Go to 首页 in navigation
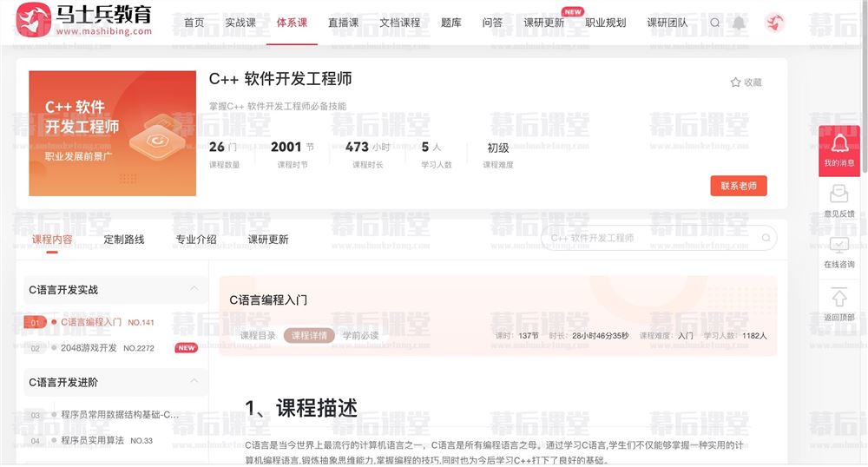This screenshot has width=868, height=467. click(x=194, y=23)
